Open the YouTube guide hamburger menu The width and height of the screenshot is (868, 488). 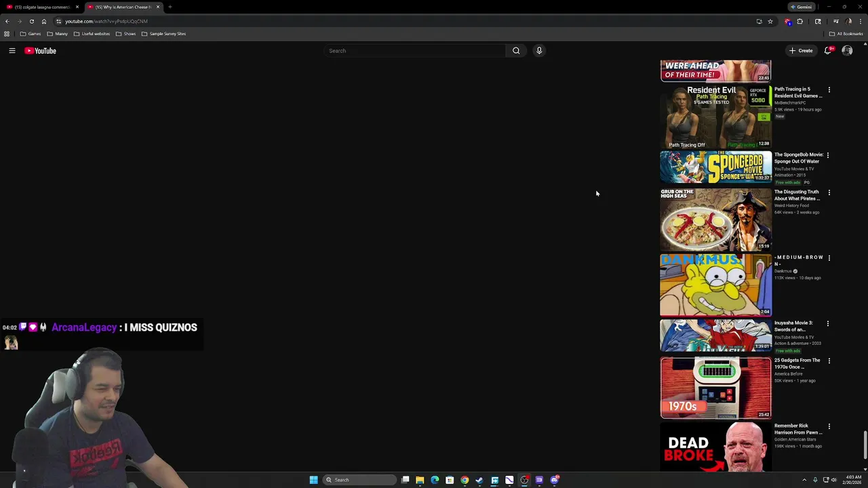click(x=12, y=51)
